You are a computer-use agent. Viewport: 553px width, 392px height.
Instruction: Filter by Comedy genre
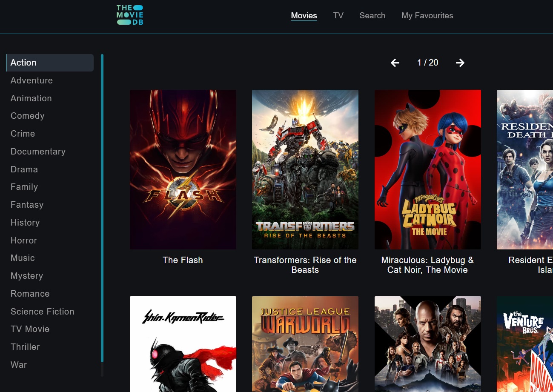[28, 116]
